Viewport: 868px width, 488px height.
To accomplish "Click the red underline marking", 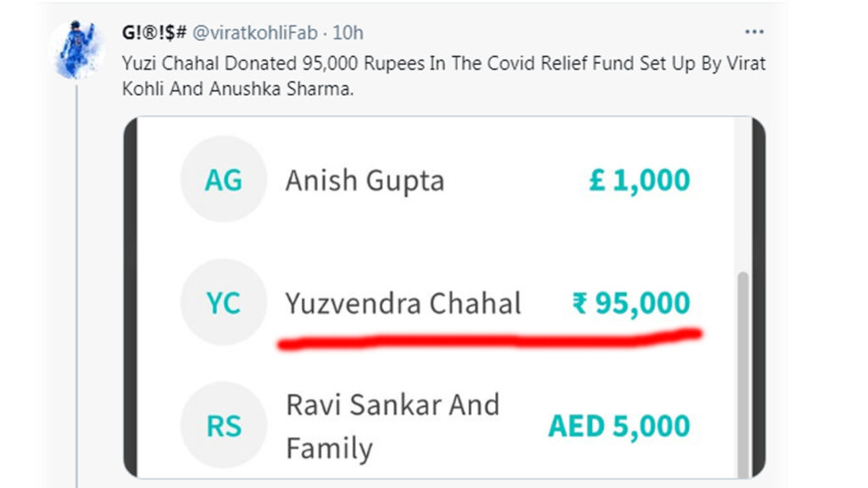I will [x=487, y=340].
